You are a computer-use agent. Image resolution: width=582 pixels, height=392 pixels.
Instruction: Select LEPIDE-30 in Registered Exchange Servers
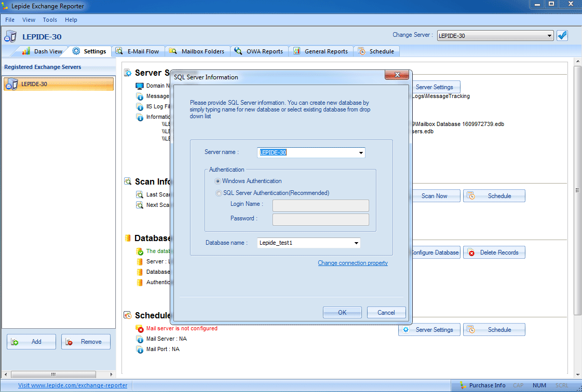coord(59,84)
